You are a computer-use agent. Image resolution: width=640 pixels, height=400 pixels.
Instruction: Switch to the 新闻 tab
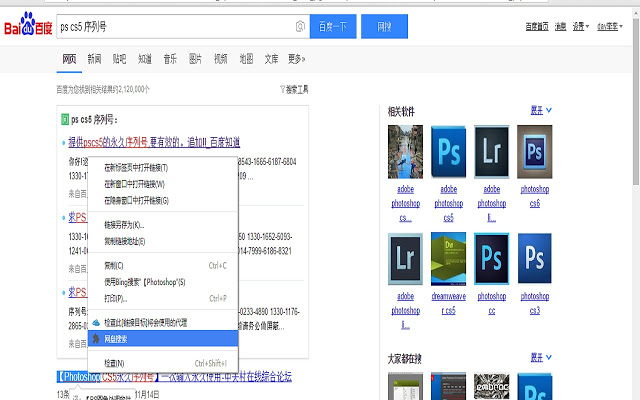pyautogui.click(x=94, y=59)
